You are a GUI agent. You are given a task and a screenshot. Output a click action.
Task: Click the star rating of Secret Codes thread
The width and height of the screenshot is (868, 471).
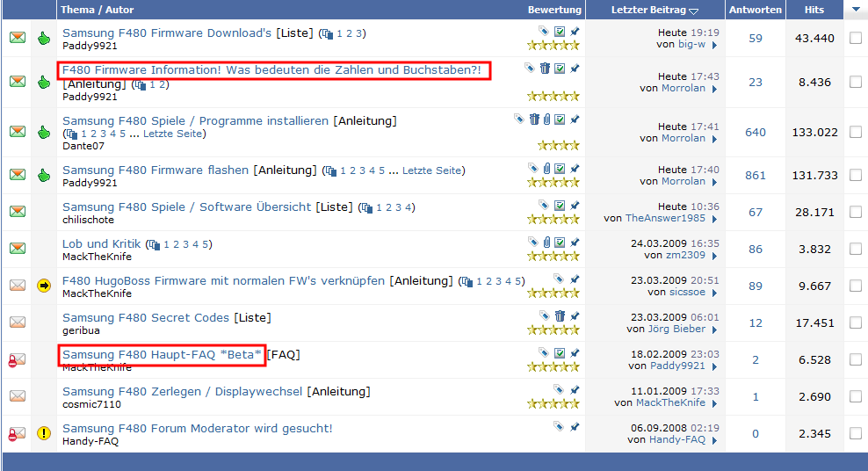tap(553, 330)
